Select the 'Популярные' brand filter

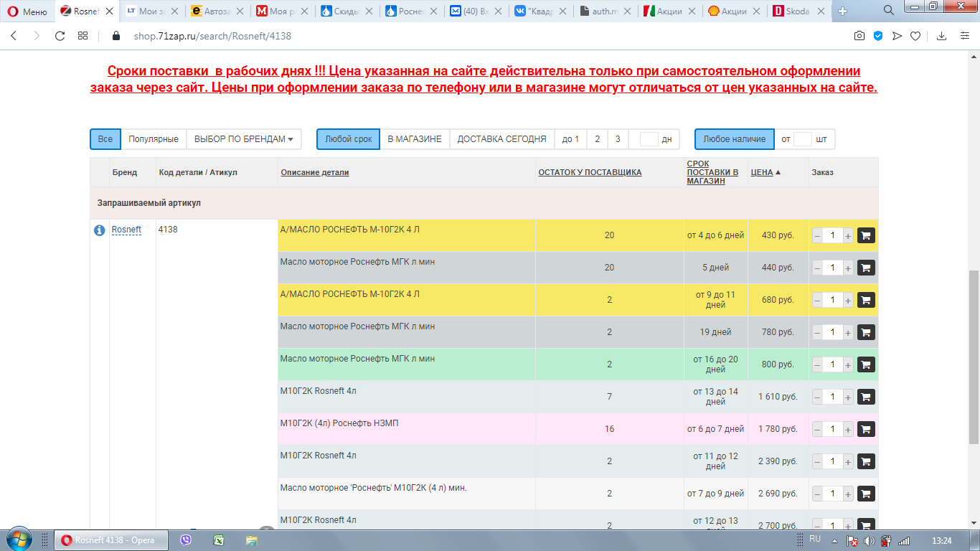click(154, 139)
